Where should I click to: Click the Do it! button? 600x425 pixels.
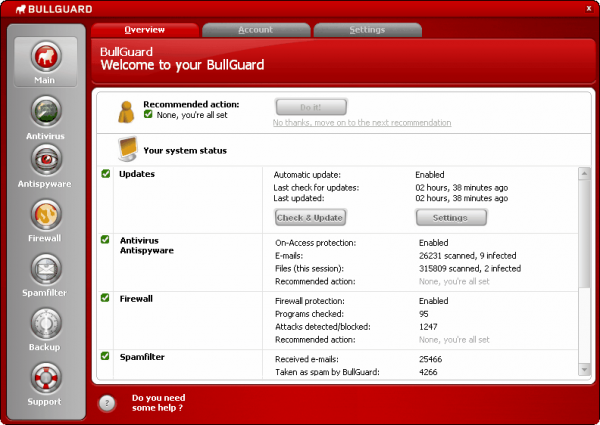point(311,107)
